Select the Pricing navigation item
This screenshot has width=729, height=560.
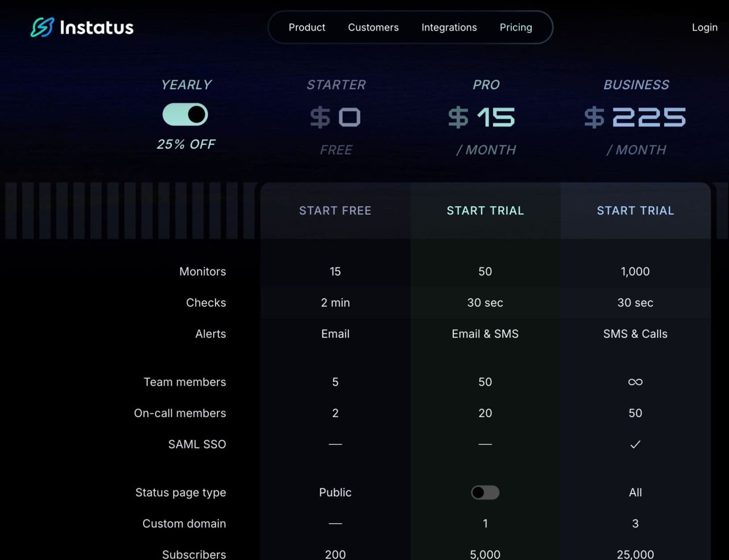click(x=516, y=27)
